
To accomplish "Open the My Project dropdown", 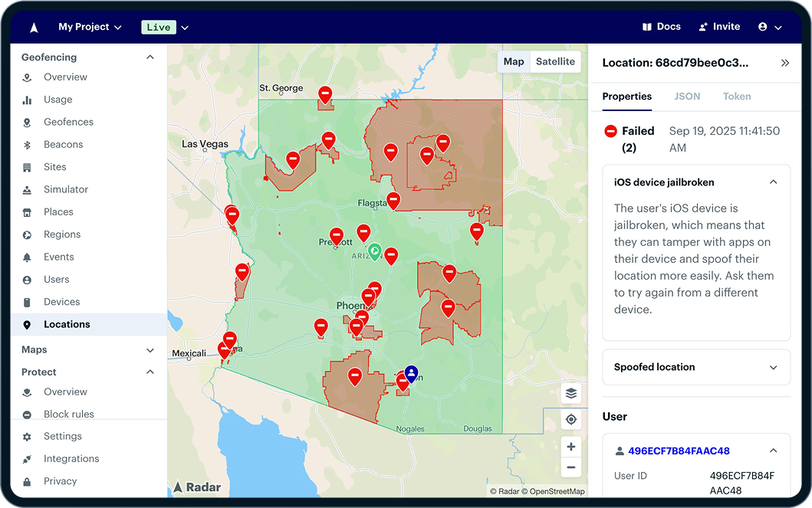I will point(90,26).
